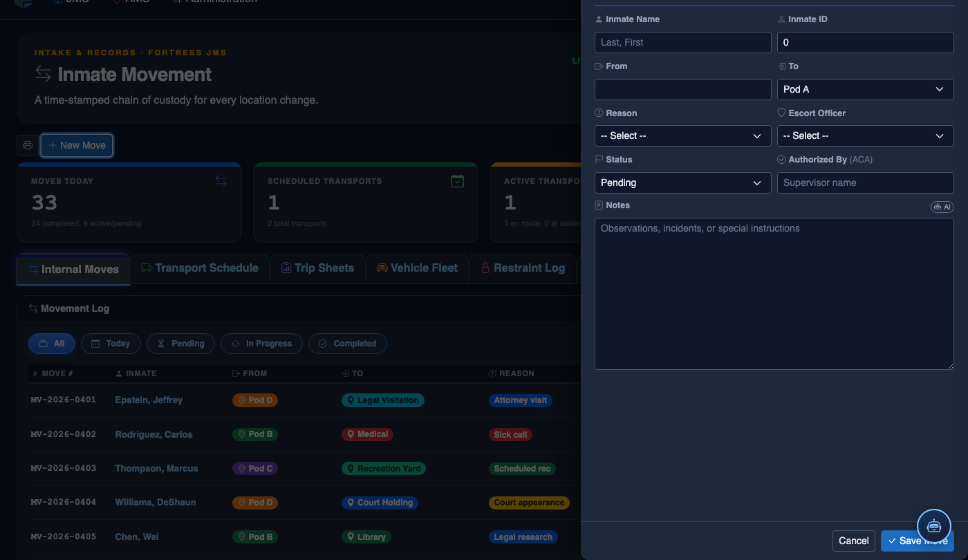This screenshot has height=560, width=968.
Task: Filter movement log by Pending
Action: (180, 344)
